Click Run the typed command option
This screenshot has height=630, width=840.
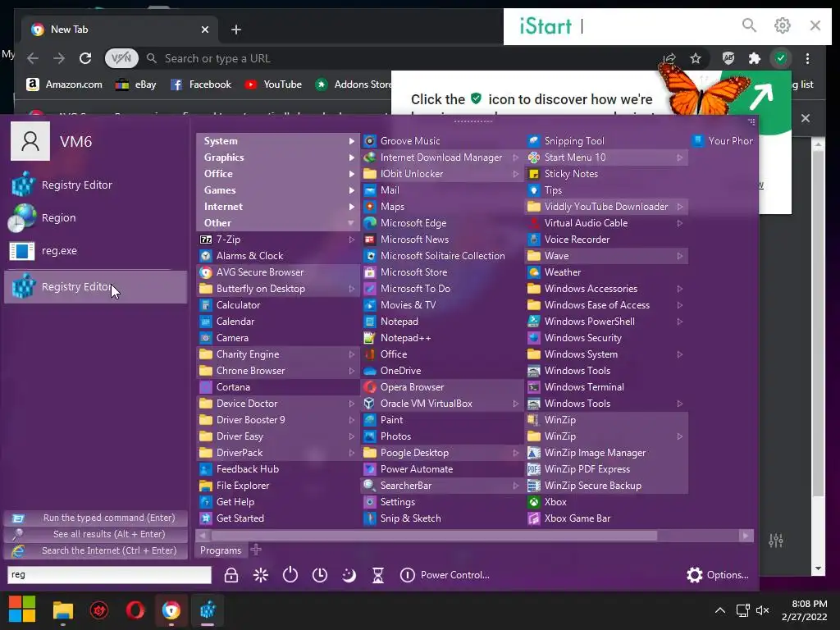click(x=95, y=518)
